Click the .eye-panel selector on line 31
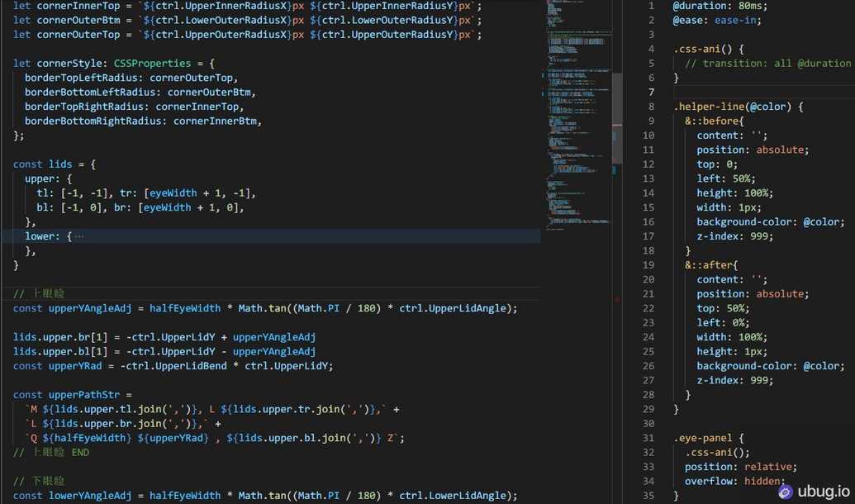 pyautogui.click(x=704, y=437)
